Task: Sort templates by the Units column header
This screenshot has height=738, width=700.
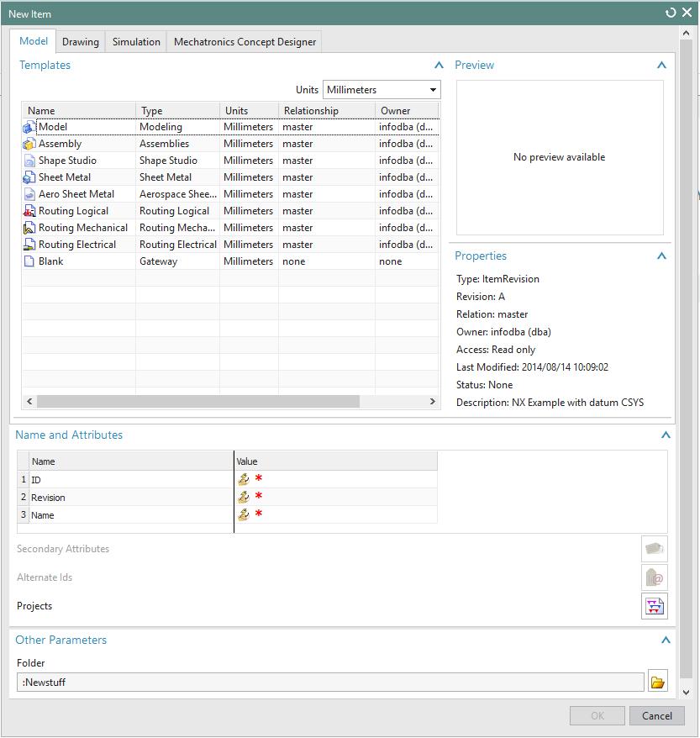Action: 250,111
